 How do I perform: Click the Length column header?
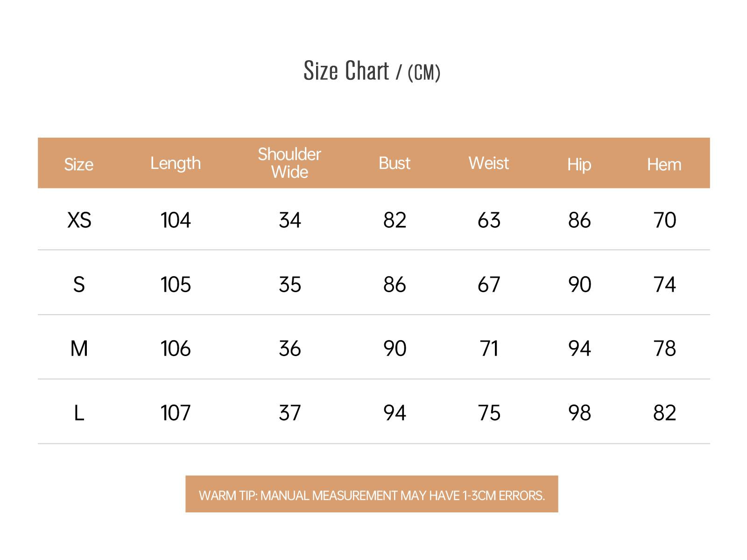click(x=176, y=163)
